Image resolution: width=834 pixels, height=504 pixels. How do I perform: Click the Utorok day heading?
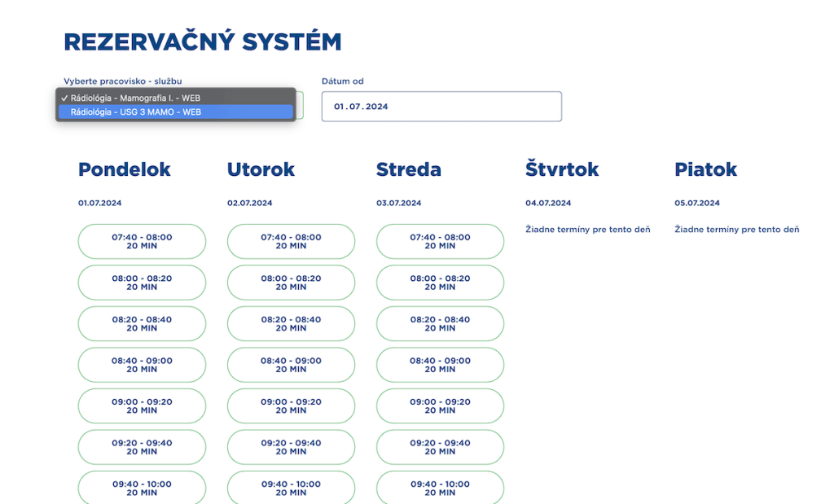pyautogui.click(x=261, y=169)
